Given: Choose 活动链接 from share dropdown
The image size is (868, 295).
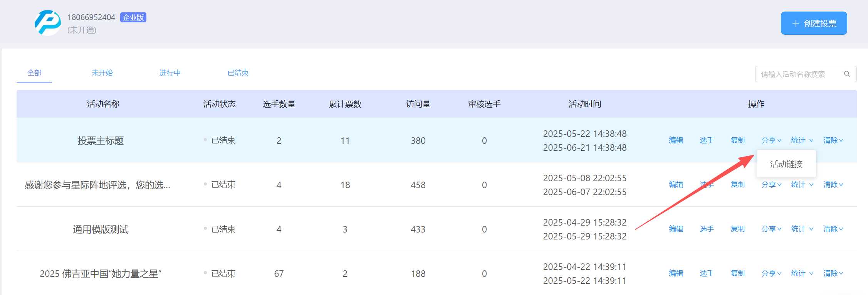Looking at the screenshot, I should [786, 164].
